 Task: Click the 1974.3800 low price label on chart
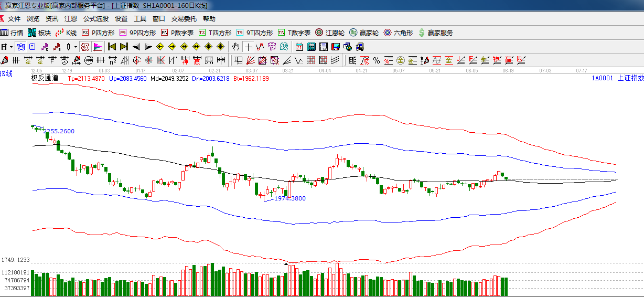(x=290, y=198)
